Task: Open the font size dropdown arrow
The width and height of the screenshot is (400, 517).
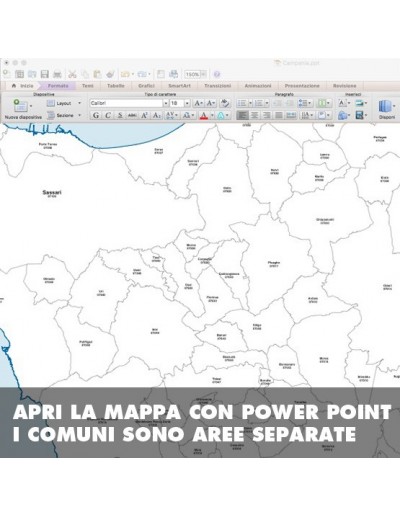Action: (x=187, y=103)
